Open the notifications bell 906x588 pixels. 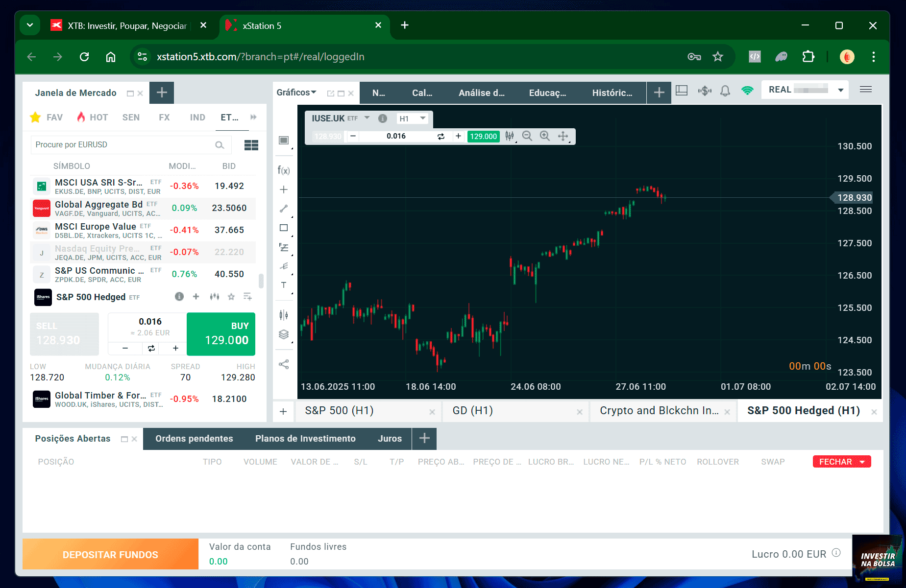tap(725, 91)
